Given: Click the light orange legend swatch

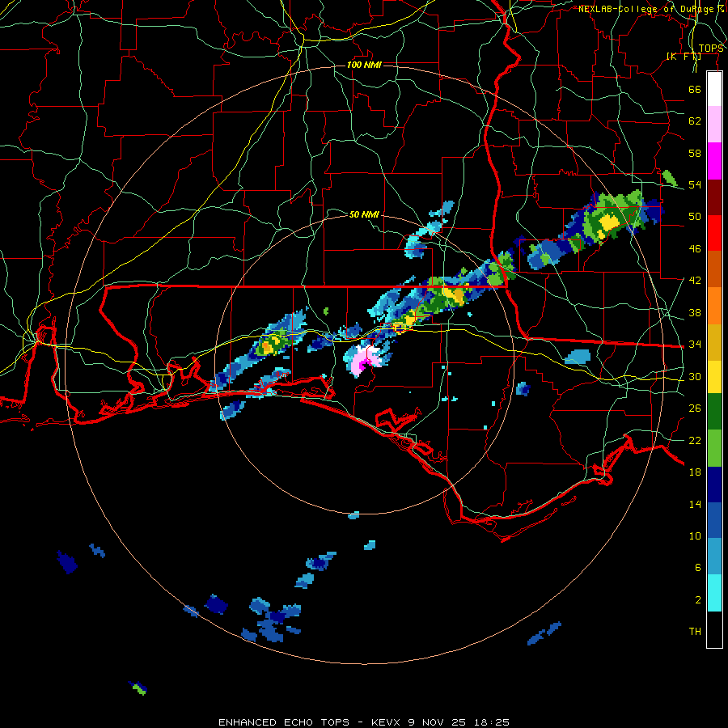Looking at the screenshot, I should pyautogui.click(x=714, y=306).
